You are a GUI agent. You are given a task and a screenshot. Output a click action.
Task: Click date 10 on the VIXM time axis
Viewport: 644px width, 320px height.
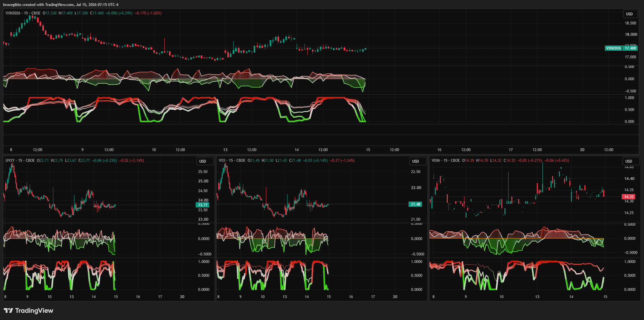501,297
